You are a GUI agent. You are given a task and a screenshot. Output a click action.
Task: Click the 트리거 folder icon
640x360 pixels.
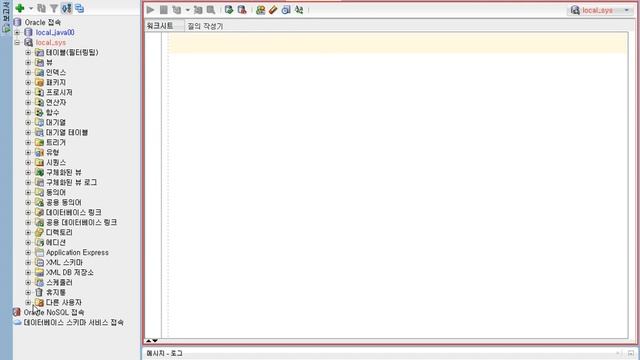[x=39, y=142]
